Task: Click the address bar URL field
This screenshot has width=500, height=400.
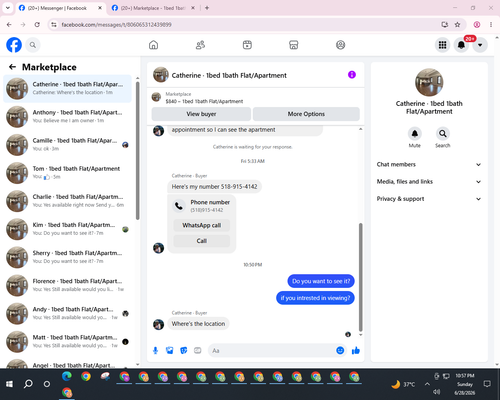Action: (247, 25)
